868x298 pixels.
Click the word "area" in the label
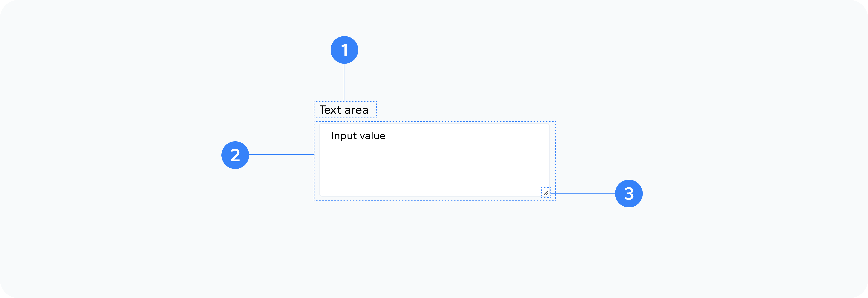(x=356, y=110)
